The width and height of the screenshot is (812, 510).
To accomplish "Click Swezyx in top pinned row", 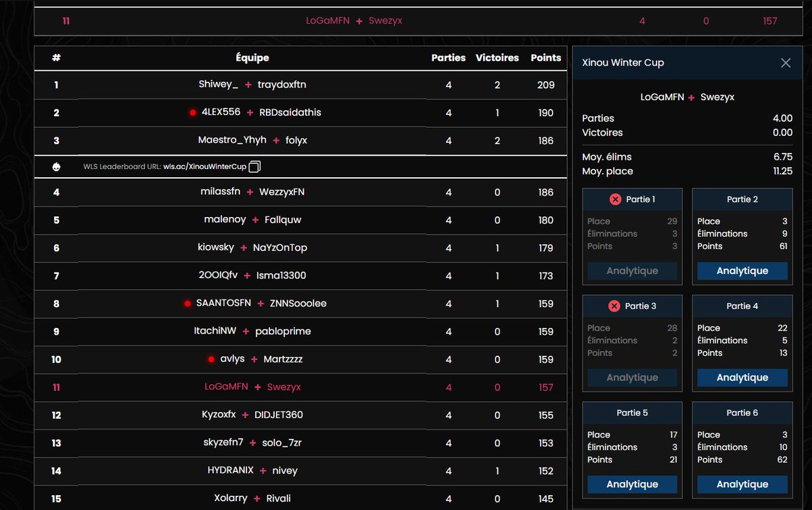I will 386,21.
